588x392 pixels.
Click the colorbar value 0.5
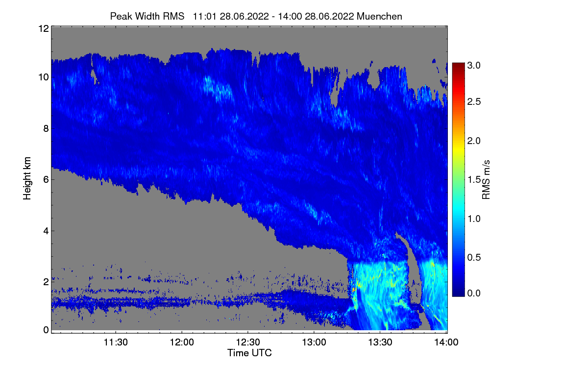click(474, 257)
